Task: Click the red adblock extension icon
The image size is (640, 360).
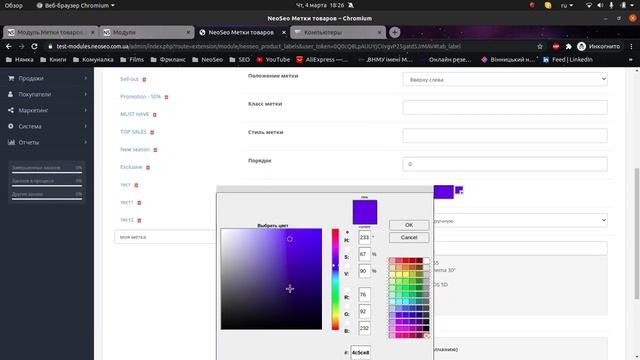Action: pos(556,47)
